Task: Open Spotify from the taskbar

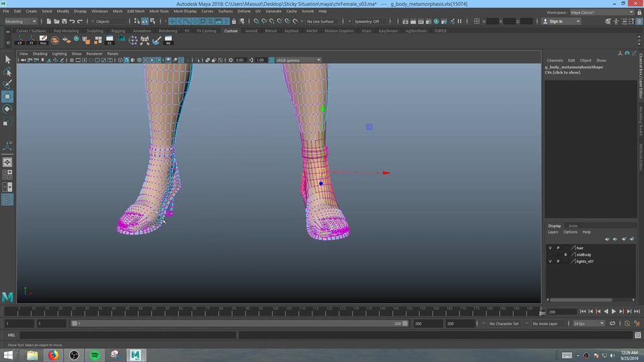Action: (95, 355)
